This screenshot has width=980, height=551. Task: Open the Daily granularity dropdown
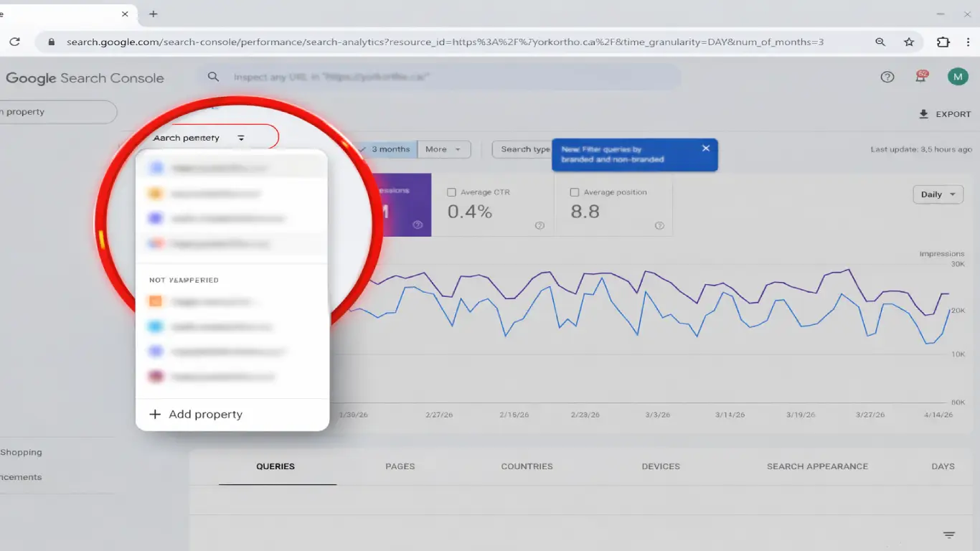(x=938, y=194)
